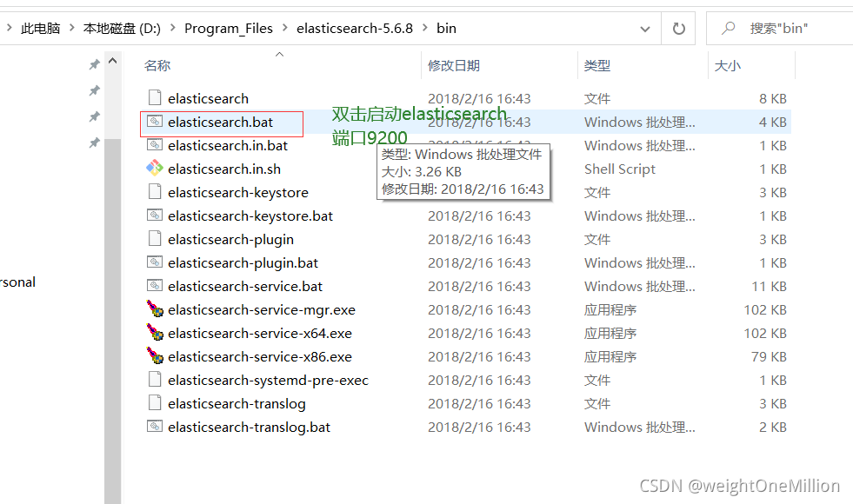This screenshot has height=504, width=853.
Task: Select the file name elasticsearch-plugin.bat
Action: 243,262
